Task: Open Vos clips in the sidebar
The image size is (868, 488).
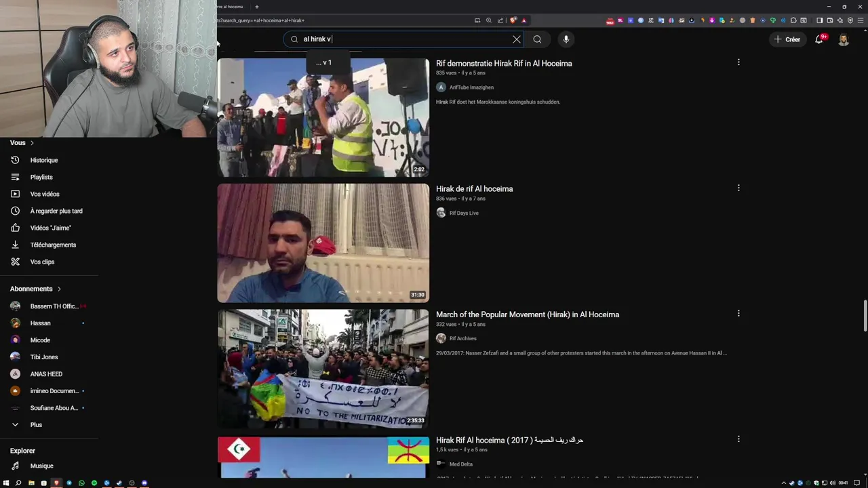Action: pos(42,262)
